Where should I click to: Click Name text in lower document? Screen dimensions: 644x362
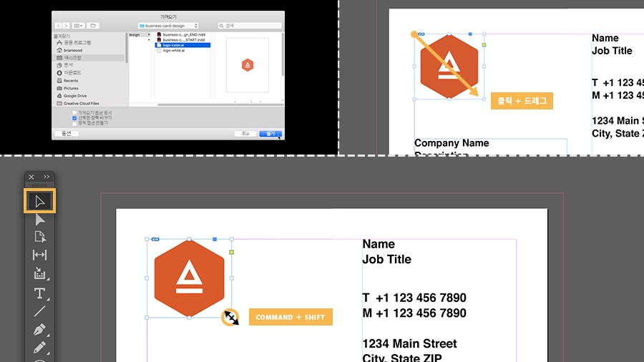coord(379,244)
